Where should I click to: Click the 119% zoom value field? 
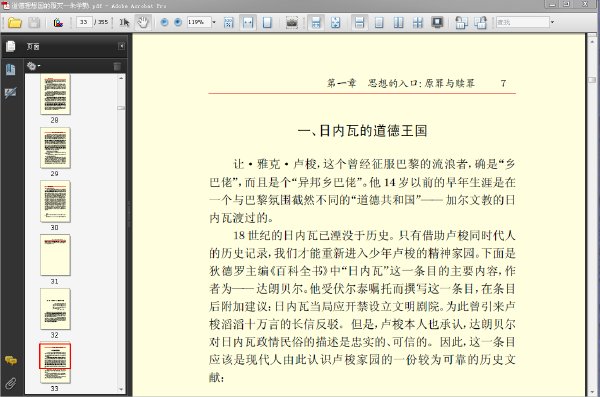198,22
